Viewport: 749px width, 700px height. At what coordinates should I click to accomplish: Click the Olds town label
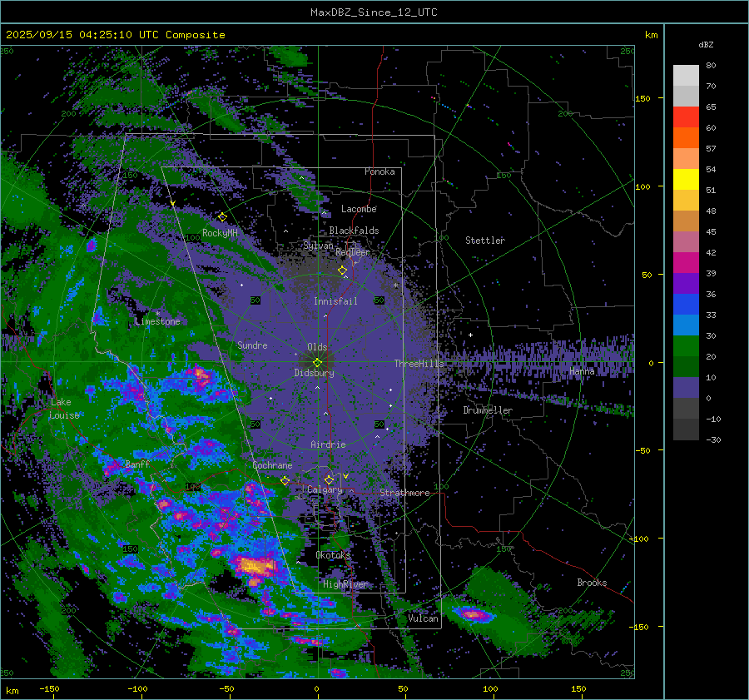(317, 347)
